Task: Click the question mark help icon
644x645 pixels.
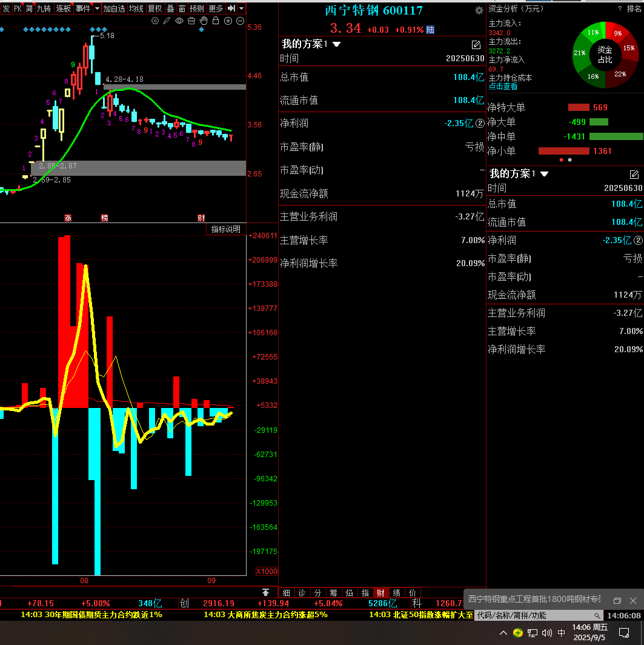Action: coord(620,8)
